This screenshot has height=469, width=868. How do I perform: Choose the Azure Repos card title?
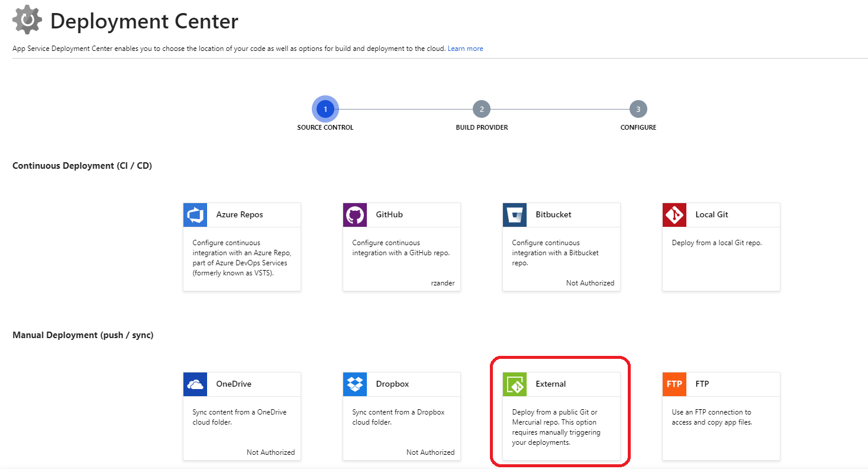[x=240, y=215]
